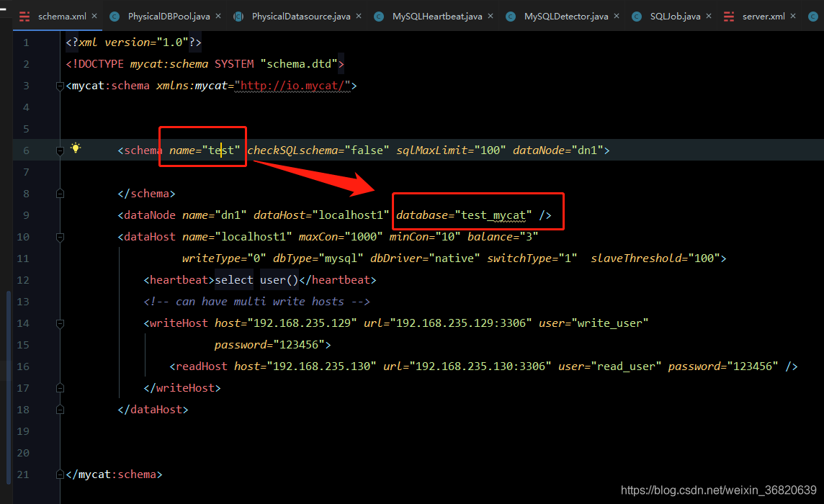The width and height of the screenshot is (824, 504).
Task: Click line number 16 in the gutter
Action: click(23, 366)
